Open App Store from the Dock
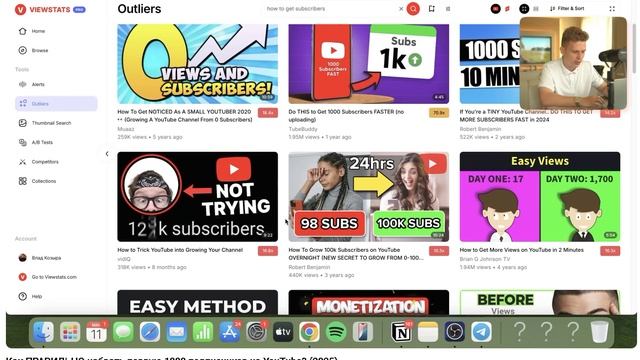This screenshot has width=640, height=360. click(230, 331)
